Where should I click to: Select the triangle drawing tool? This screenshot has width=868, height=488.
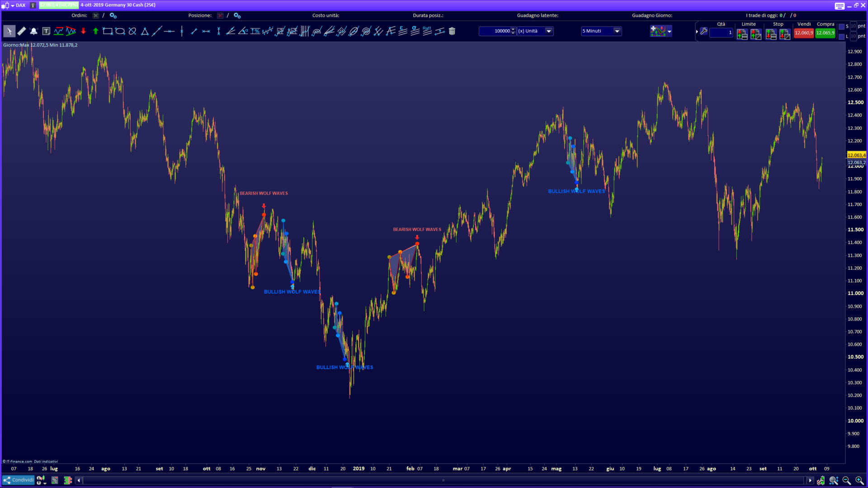[x=145, y=31]
